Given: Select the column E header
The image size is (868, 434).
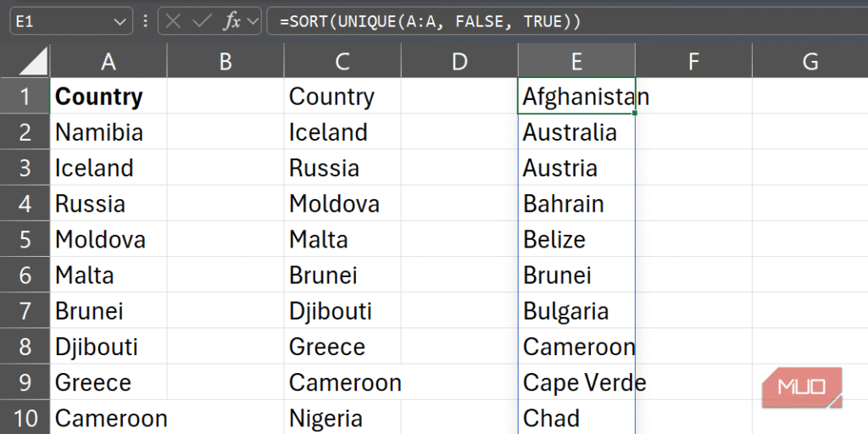Looking at the screenshot, I should (576, 61).
